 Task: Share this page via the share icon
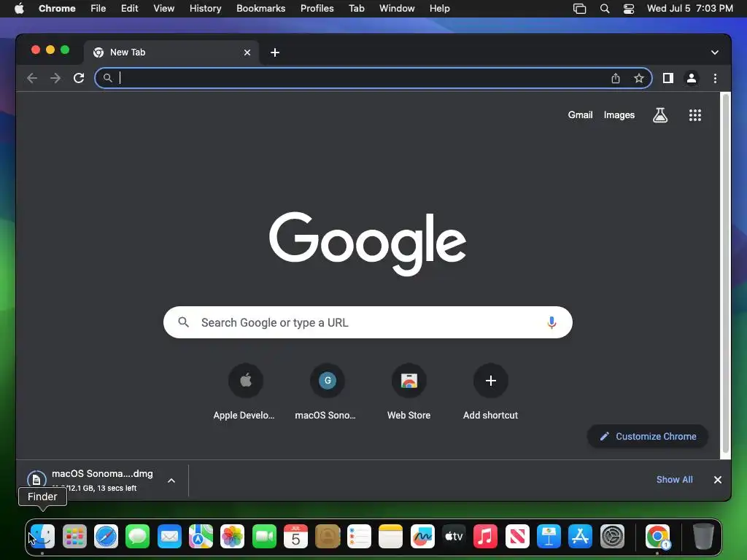pyautogui.click(x=616, y=78)
